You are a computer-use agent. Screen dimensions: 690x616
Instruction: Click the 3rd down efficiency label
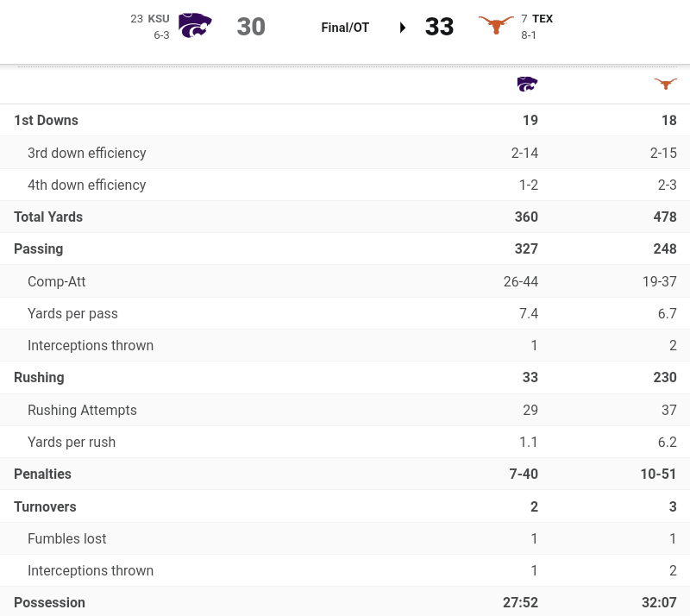[x=86, y=154]
